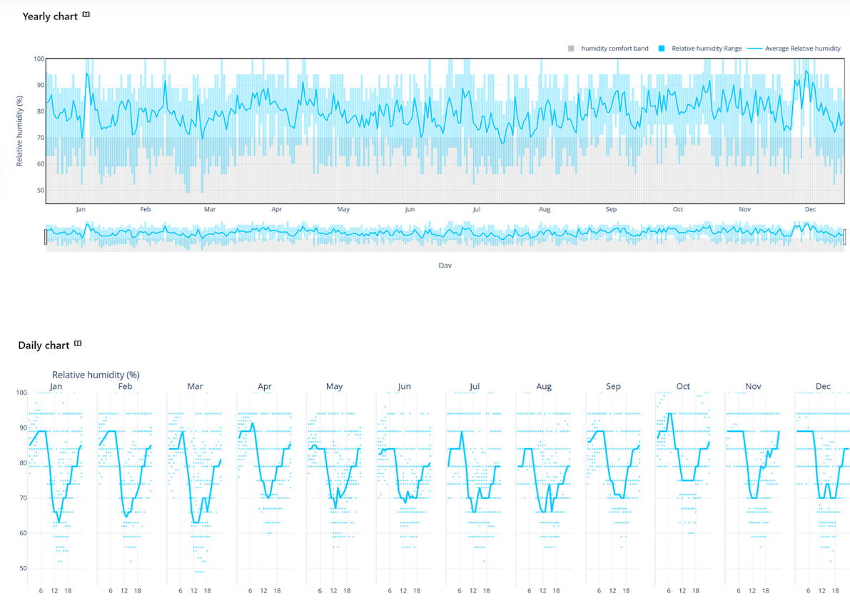Click the range slider overview strip near its middle
Viewport: 850px width, 616px height.
445,236
